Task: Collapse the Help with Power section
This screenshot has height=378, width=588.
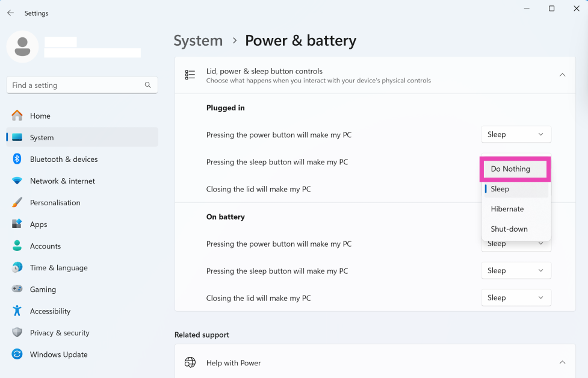Action: click(x=562, y=362)
